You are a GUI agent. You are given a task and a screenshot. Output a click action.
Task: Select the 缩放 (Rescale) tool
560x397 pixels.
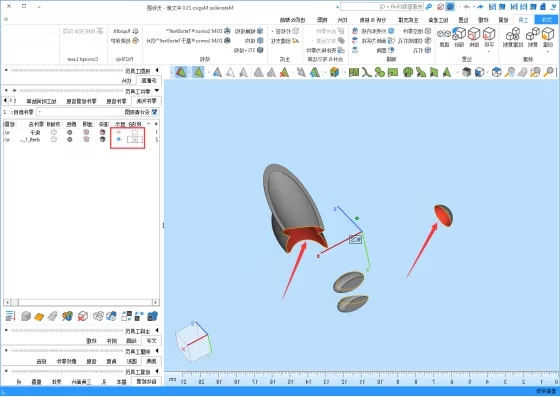click(459, 37)
